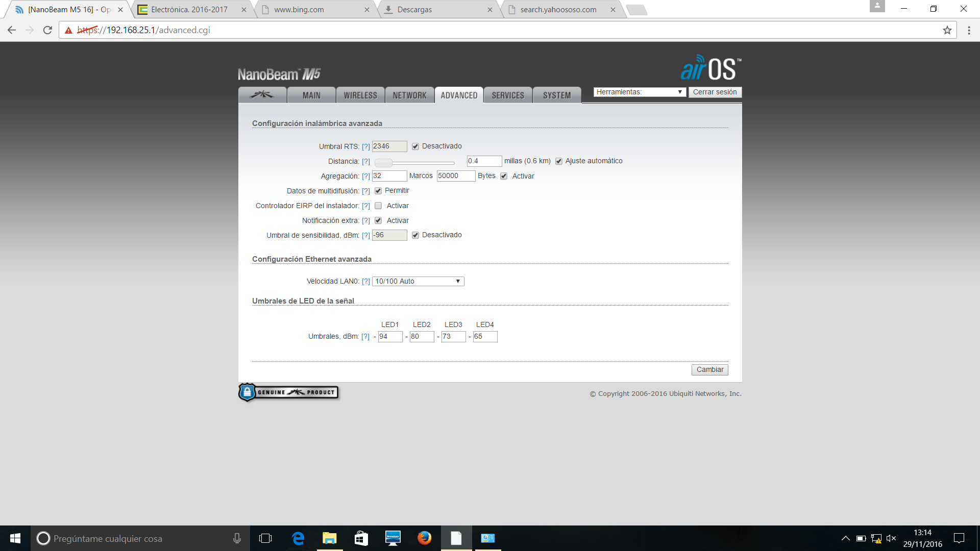
Task: Open the Action Center notifications icon
Action: tap(959, 538)
